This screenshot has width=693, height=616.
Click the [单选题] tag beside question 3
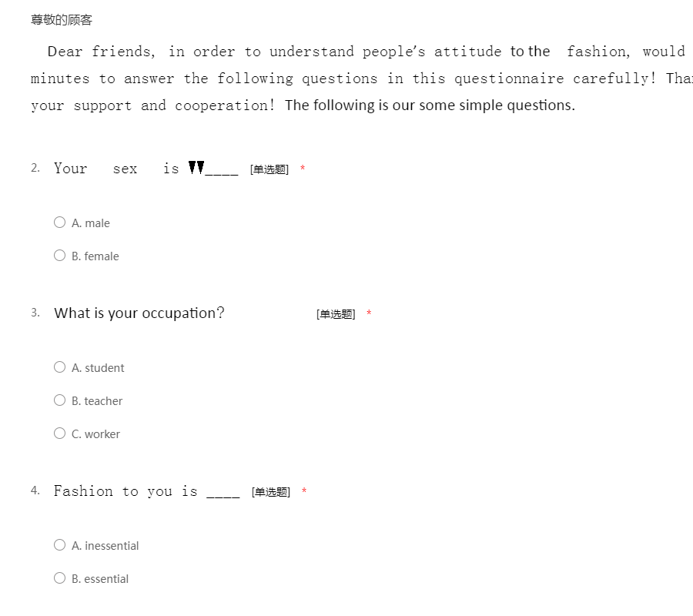pos(336,313)
